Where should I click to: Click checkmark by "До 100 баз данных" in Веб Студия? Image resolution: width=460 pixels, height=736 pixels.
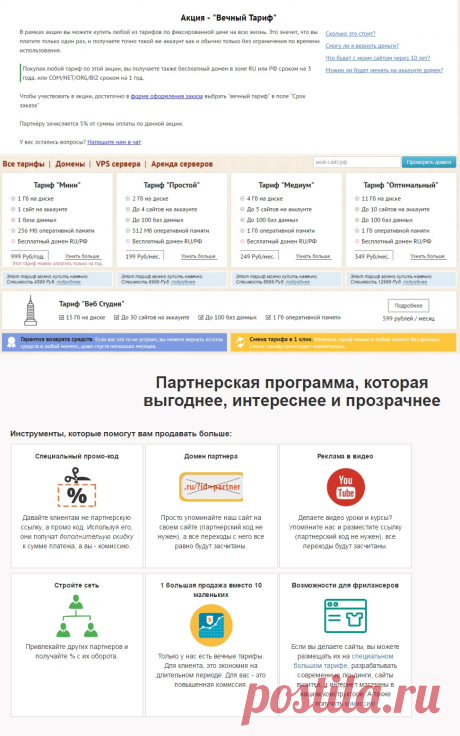201,318
